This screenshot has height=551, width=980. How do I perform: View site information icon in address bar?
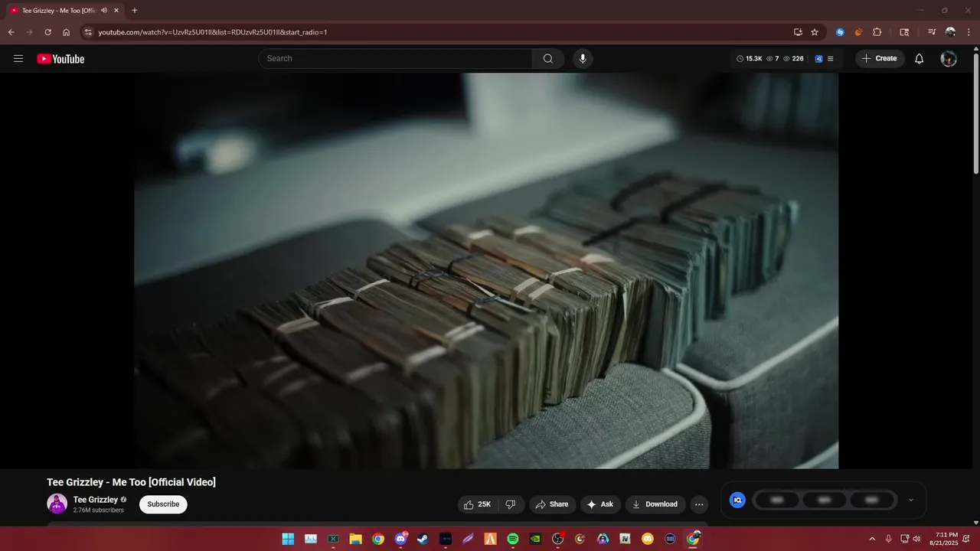(x=88, y=32)
